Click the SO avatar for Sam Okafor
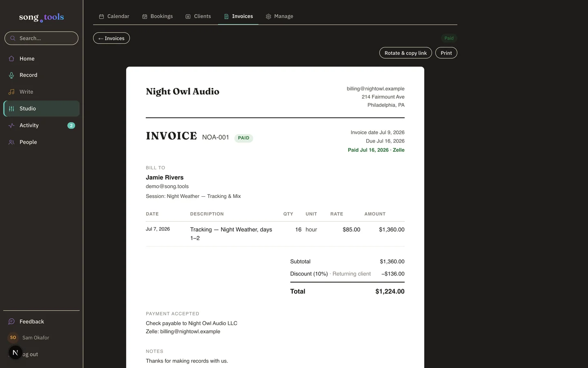Viewport: 588px width, 368px height. [x=13, y=338]
